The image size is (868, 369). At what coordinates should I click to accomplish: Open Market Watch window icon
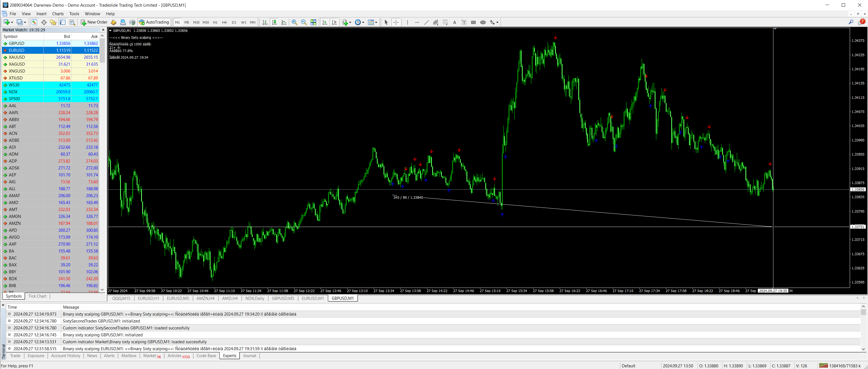(x=34, y=22)
